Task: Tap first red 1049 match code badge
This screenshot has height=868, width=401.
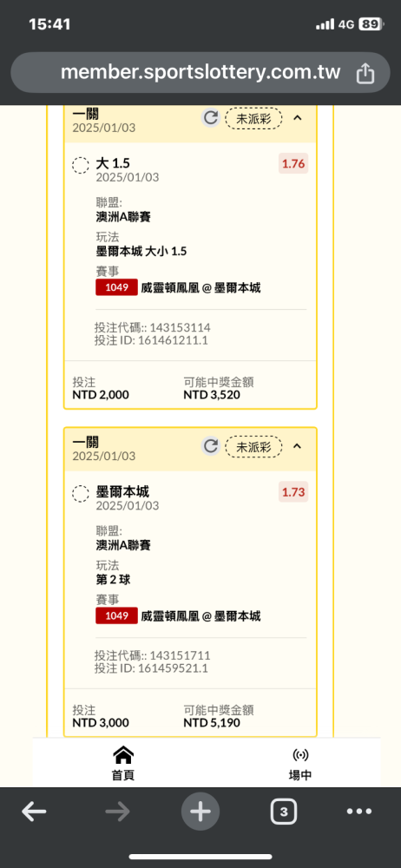Action: (x=116, y=287)
